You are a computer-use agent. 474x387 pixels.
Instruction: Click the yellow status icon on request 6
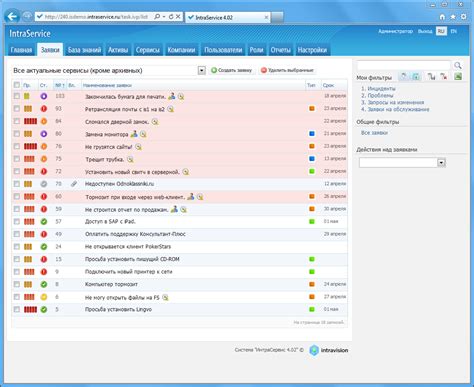pyautogui.click(x=44, y=297)
